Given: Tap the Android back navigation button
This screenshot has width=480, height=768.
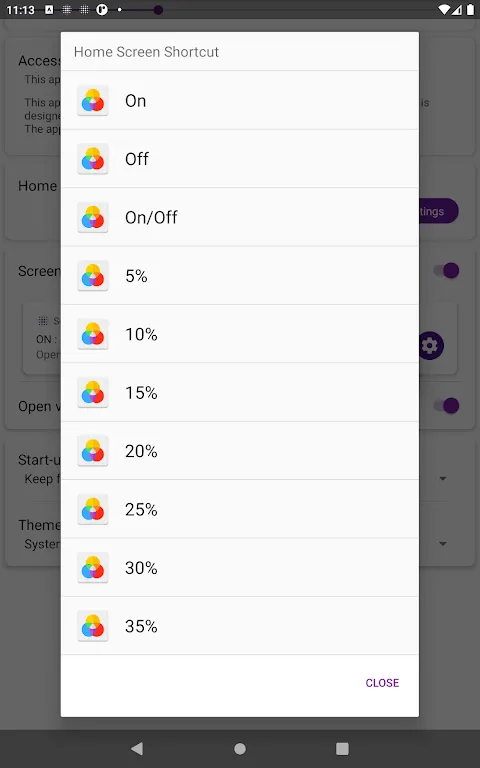Looking at the screenshot, I should point(137,748).
